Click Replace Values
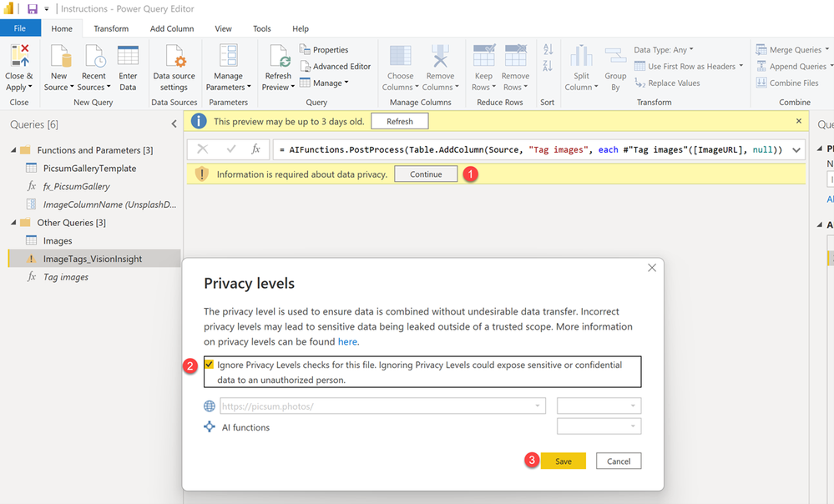This screenshot has width=834, height=504. (668, 83)
